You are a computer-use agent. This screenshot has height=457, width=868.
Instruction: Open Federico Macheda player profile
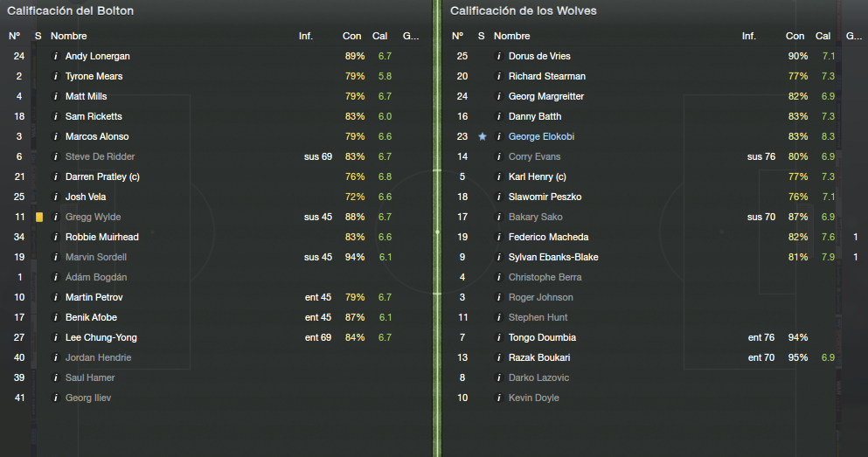[x=548, y=237]
